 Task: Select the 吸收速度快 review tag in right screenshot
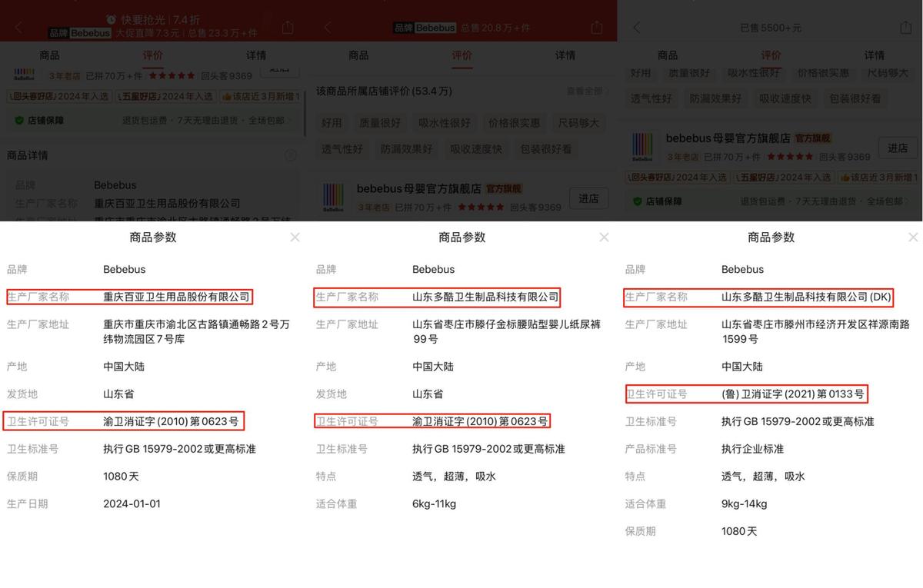[785, 98]
